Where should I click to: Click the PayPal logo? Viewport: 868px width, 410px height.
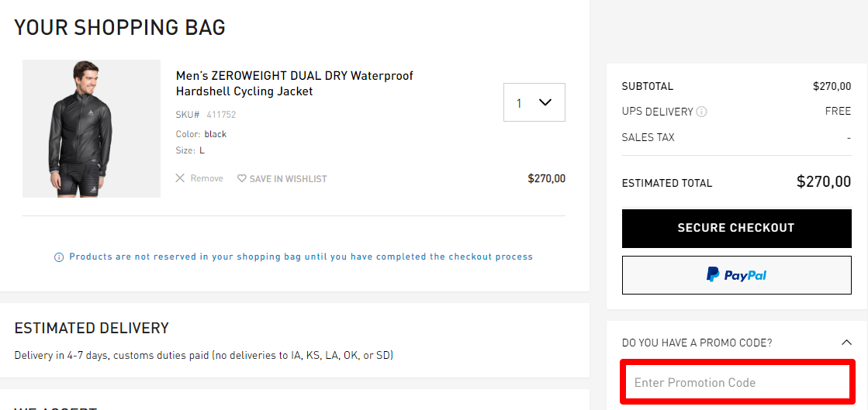(x=736, y=274)
